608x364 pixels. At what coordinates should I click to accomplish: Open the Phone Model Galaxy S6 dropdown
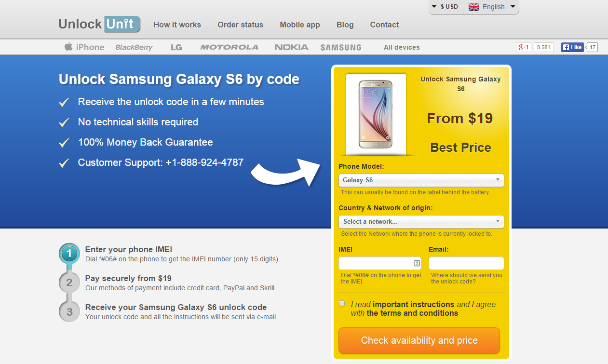click(421, 180)
